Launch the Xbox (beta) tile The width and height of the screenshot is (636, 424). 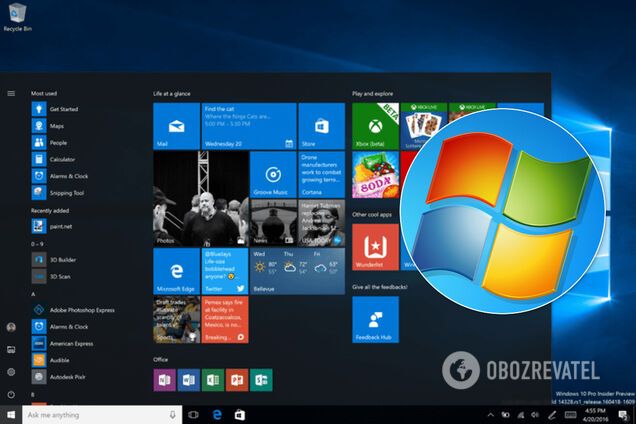(x=375, y=126)
